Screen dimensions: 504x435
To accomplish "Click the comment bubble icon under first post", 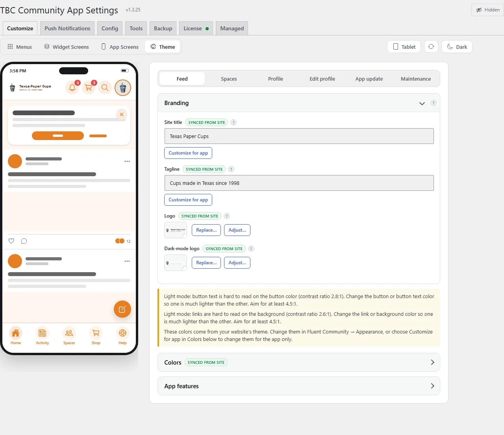I will [24, 241].
